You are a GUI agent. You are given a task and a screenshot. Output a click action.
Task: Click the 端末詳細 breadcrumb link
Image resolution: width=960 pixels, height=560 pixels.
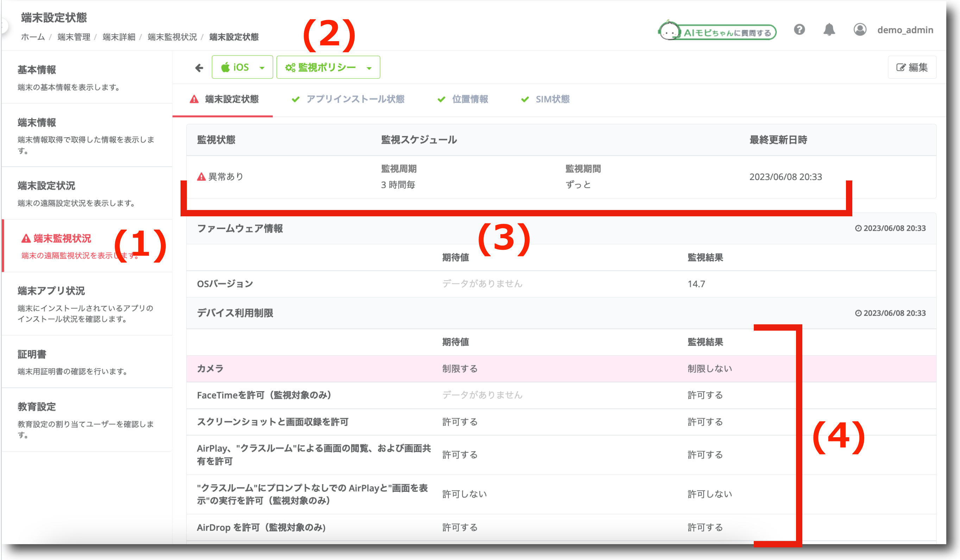[x=119, y=37]
